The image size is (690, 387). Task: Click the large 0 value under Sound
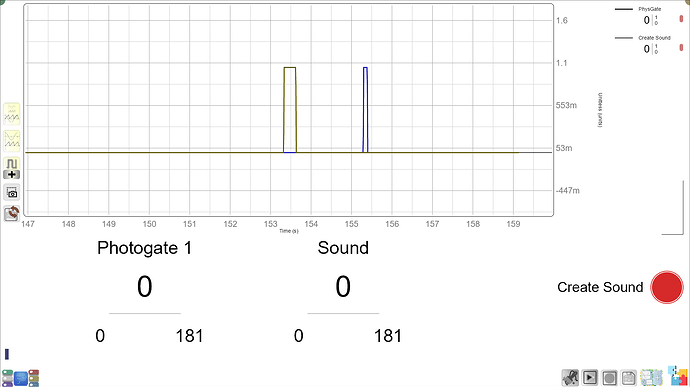click(x=343, y=287)
